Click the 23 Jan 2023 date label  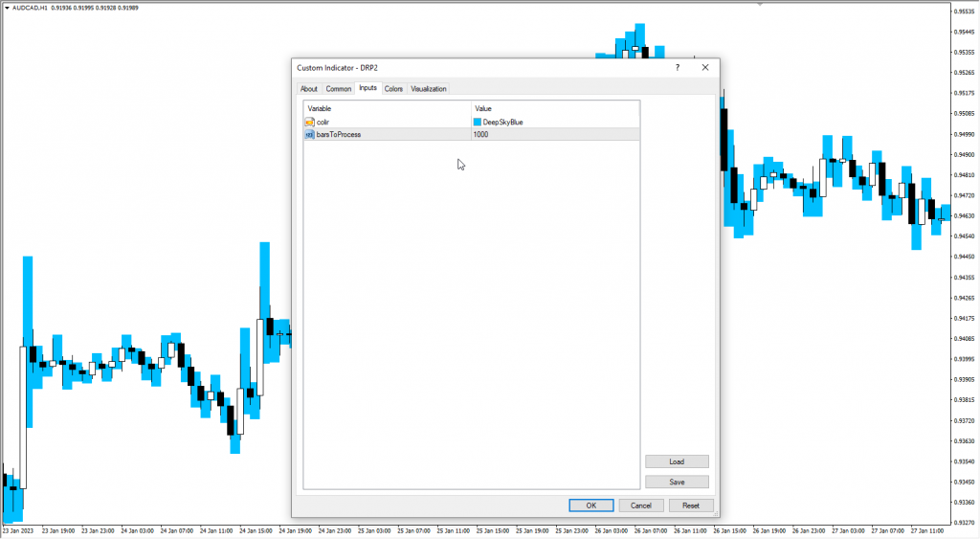18,531
